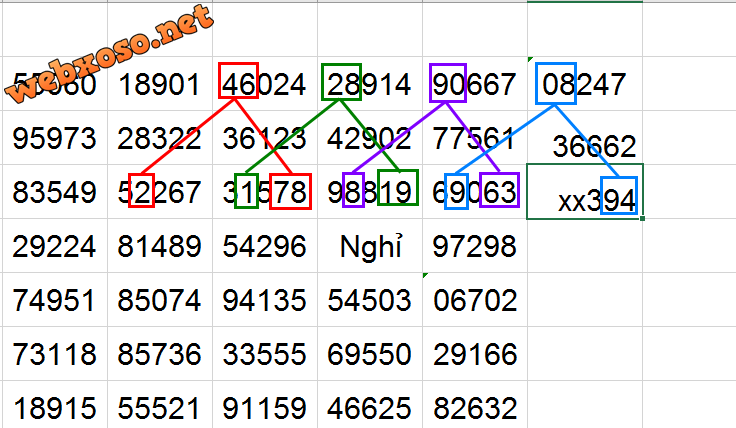Click the fill handle of the xx394 cell
Image resolution: width=736 pixels, height=428 pixels.
pos(642,218)
